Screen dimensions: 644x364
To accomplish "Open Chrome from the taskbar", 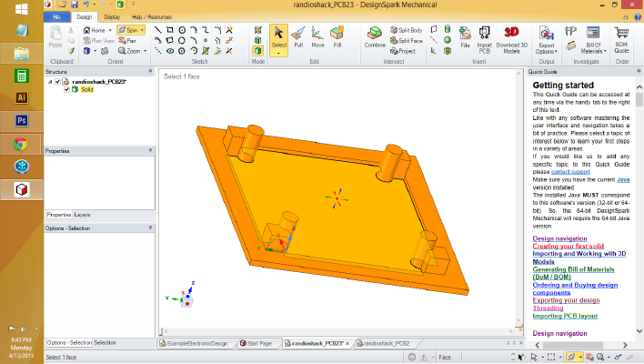I will [21, 144].
